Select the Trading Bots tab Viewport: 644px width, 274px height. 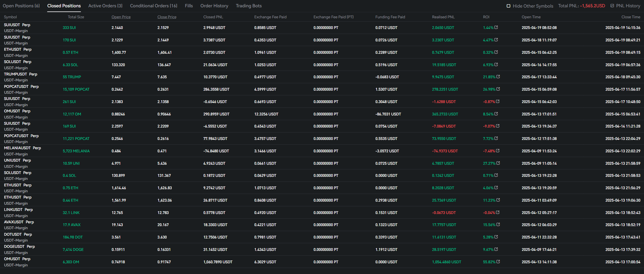[249, 6]
